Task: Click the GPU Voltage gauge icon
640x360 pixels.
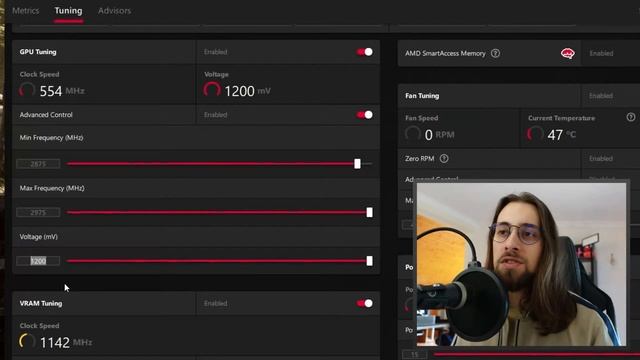Action: tap(212, 89)
